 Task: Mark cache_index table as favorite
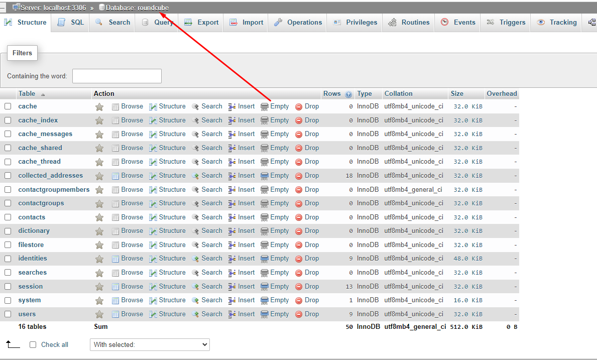click(99, 120)
